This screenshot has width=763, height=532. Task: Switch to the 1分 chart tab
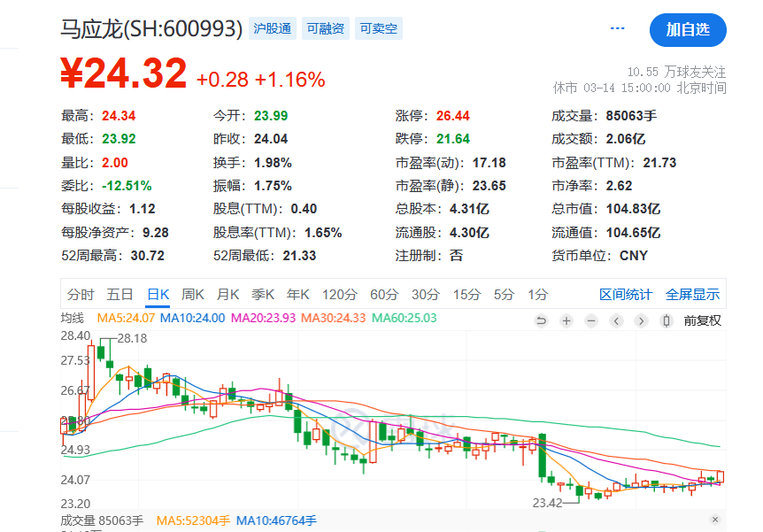538,295
